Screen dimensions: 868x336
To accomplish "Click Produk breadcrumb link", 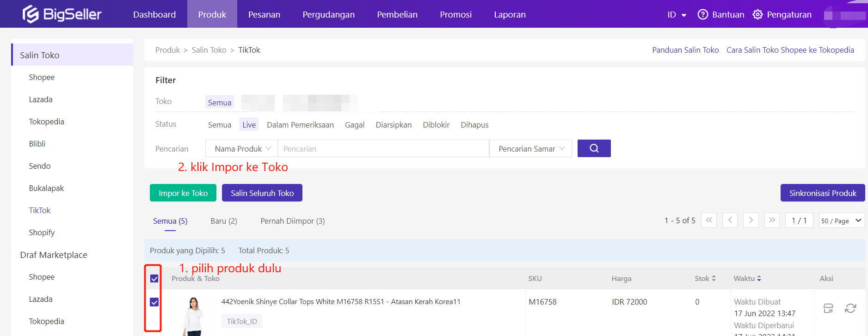I will click(167, 50).
